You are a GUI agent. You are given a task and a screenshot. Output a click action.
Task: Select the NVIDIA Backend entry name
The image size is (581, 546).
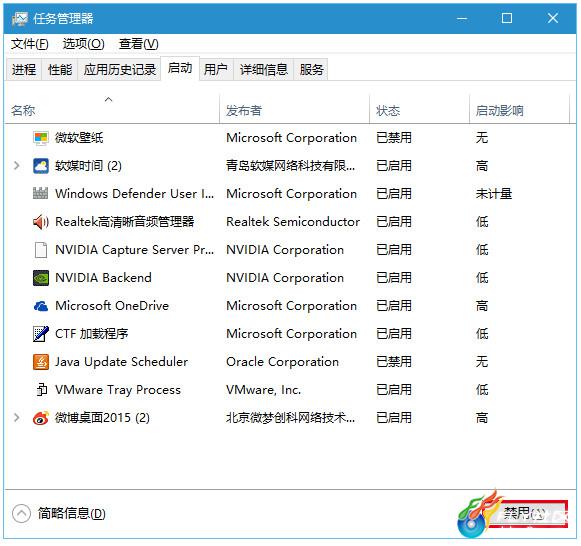(103, 278)
